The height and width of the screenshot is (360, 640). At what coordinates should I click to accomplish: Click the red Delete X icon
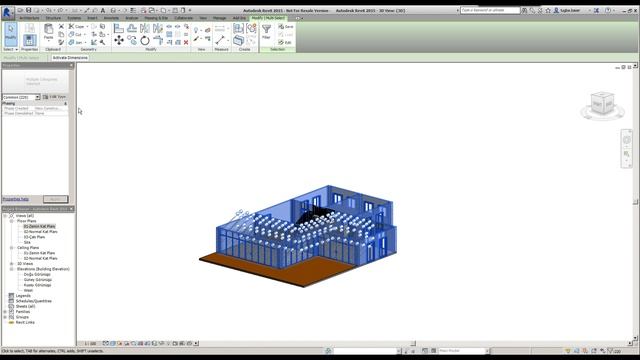click(x=186, y=42)
